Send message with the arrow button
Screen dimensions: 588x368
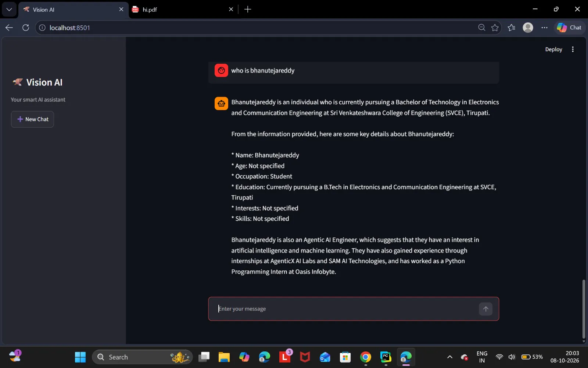tap(485, 309)
